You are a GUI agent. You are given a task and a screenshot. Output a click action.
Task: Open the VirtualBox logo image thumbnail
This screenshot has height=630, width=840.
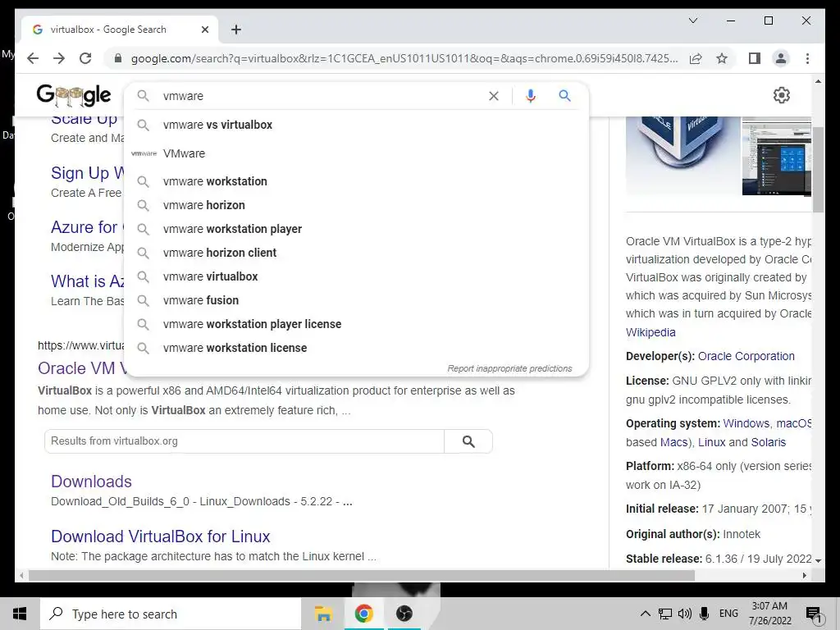point(682,155)
